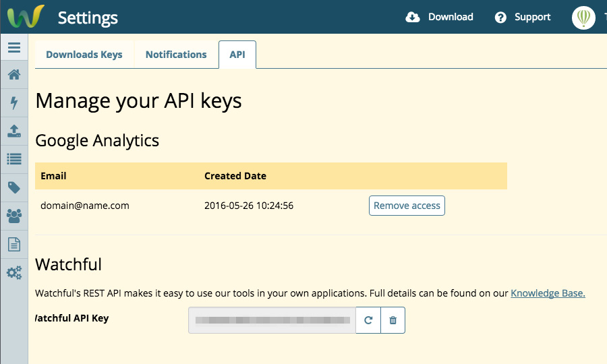This screenshot has height=364, width=607.
Task: Click the Settings page title
Action: click(x=88, y=18)
